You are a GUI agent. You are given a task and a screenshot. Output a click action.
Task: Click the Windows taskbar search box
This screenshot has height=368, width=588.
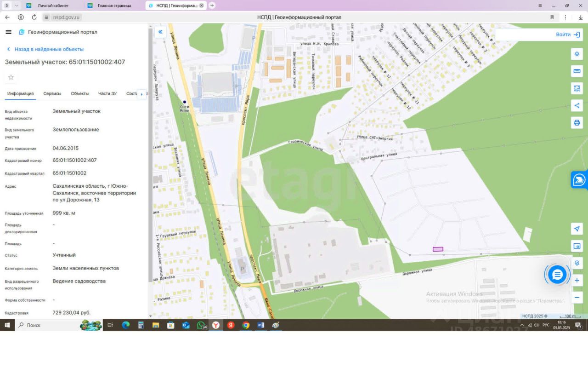tap(51, 325)
